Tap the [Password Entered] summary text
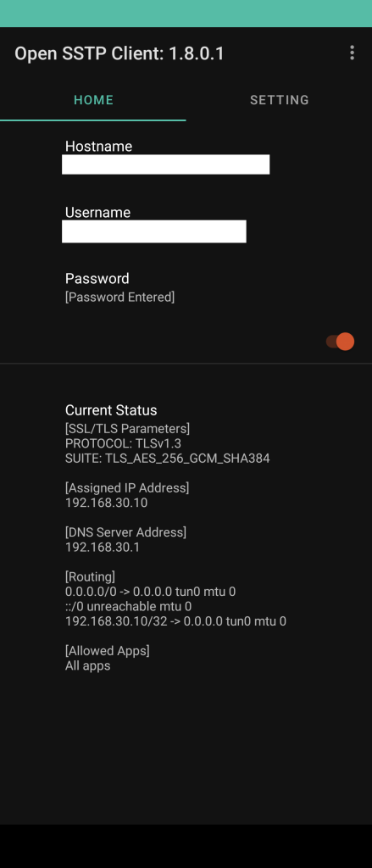Image resolution: width=372 pixels, height=868 pixels. (x=119, y=298)
